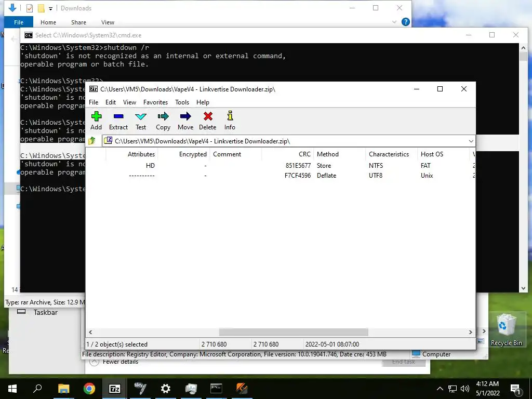The height and width of the screenshot is (399, 532).
Task: Click the 7-Zip horizontal scroll left arrow
Action: pos(90,332)
